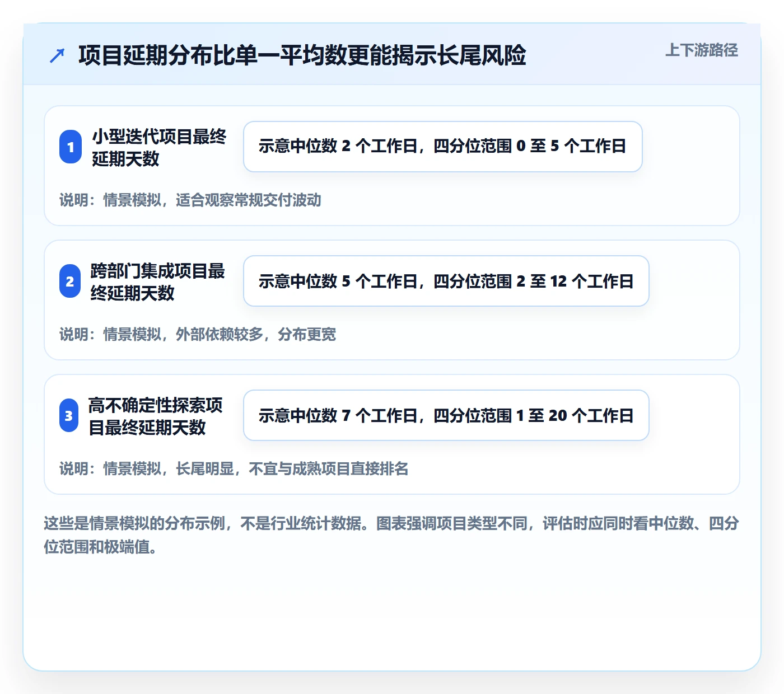This screenshot has width=784, height=694.
Task: Click the 上下游路径 label in header
Action: click(x=702, y=50)
